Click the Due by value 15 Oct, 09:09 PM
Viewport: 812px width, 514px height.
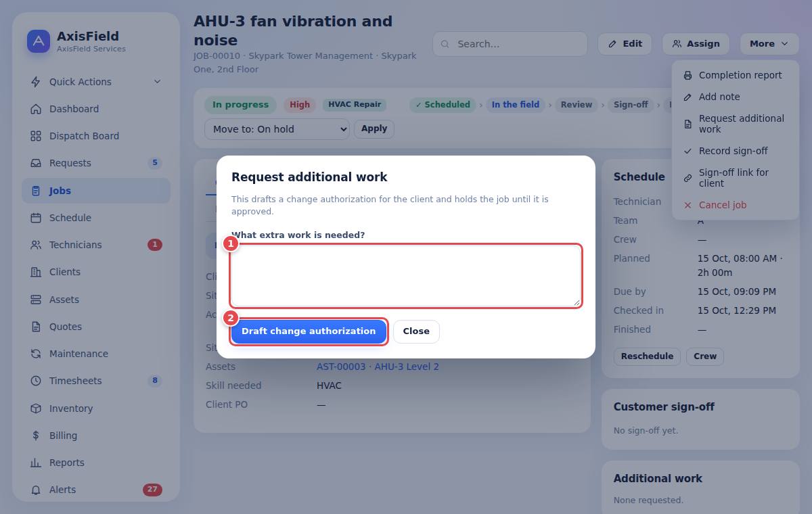(x=737, y=292)
